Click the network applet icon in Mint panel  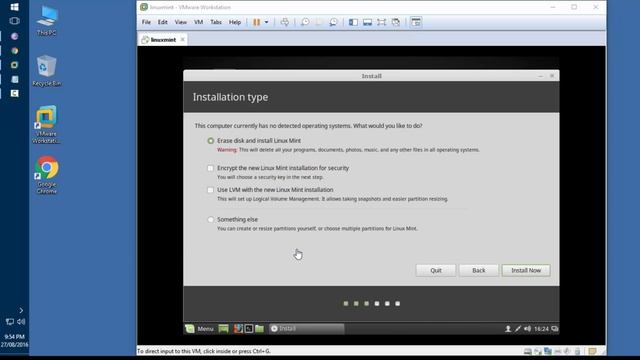[x=518, y=329]
